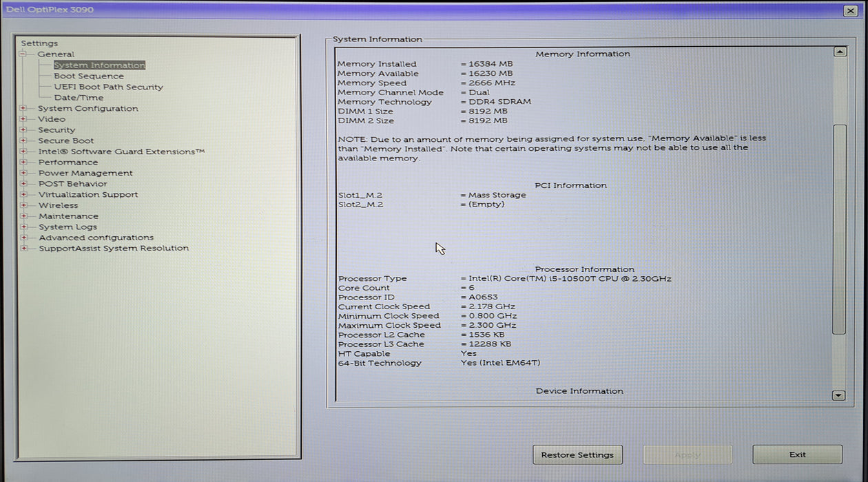The image size is (868, 482).
Task: Expand the Virtualization Support node
Action: (23, 194)
